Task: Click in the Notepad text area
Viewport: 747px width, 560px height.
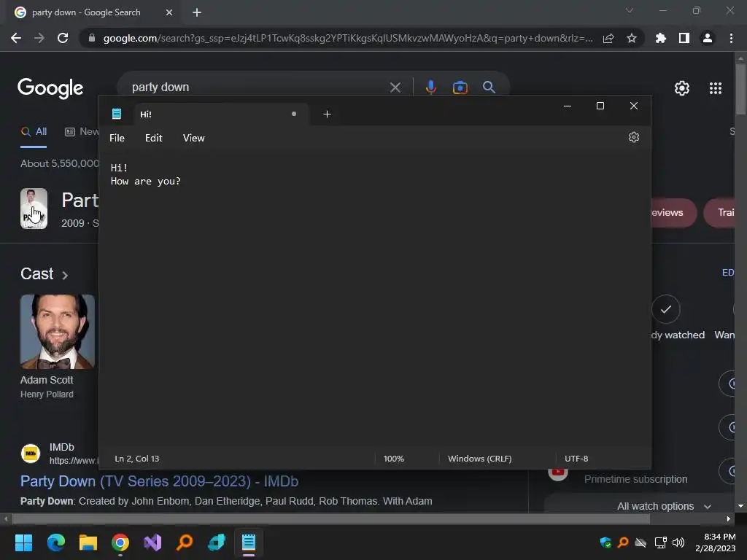Action: tap(374, 300)
